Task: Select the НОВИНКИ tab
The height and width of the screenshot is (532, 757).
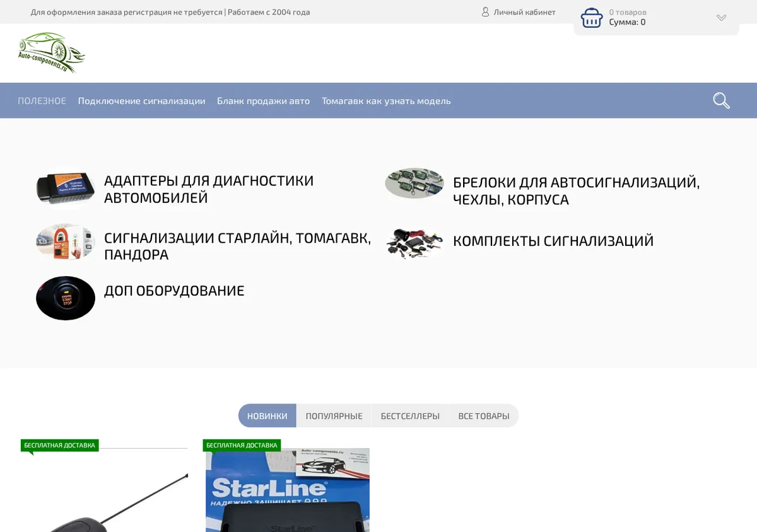Action: click(x=267, y=416)
